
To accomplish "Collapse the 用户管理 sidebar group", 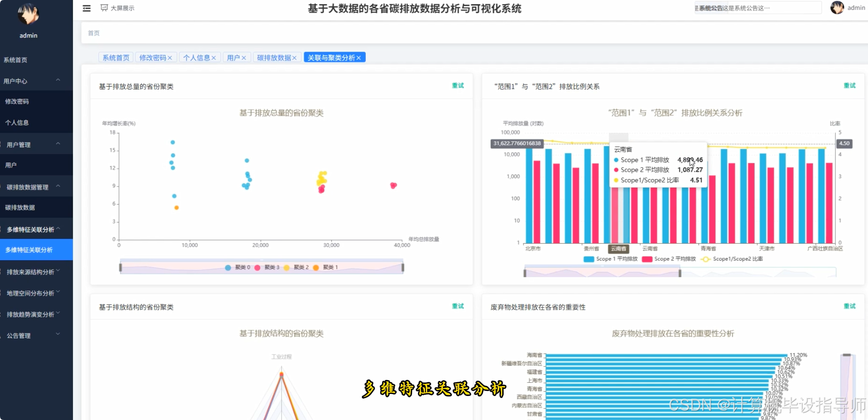I will (36, 144).
